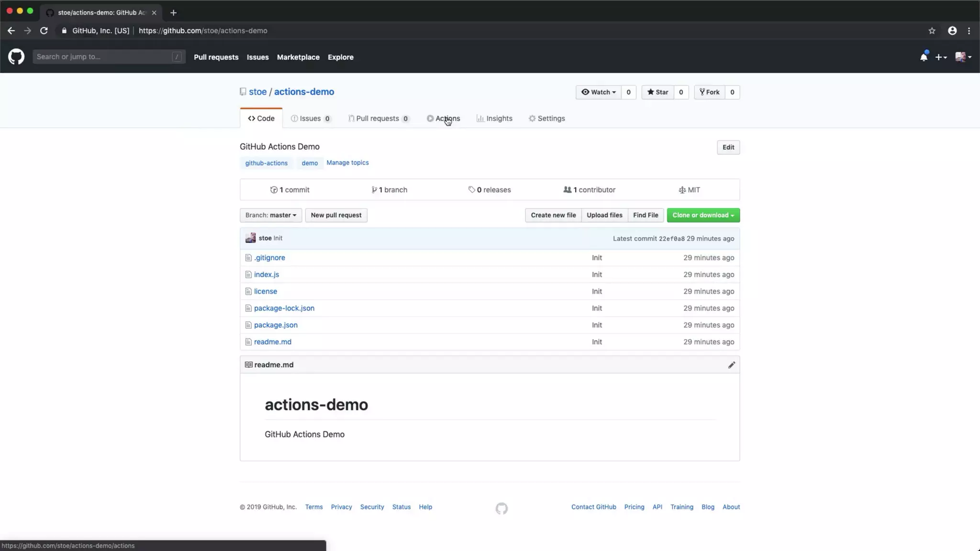Screen dimensions: 980x551
Task: Switch to the Actions tab
Action: pyautogui.click(x=443, y=119)
